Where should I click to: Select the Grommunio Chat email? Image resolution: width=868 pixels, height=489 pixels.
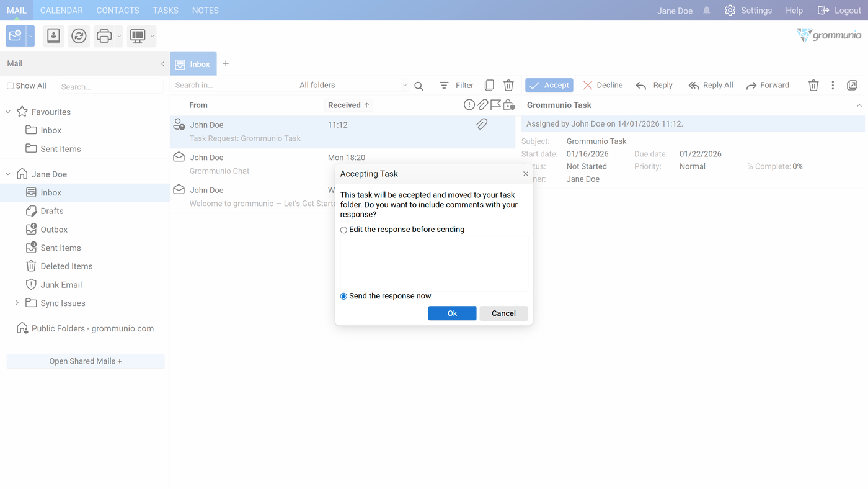[x=343, y=164]
